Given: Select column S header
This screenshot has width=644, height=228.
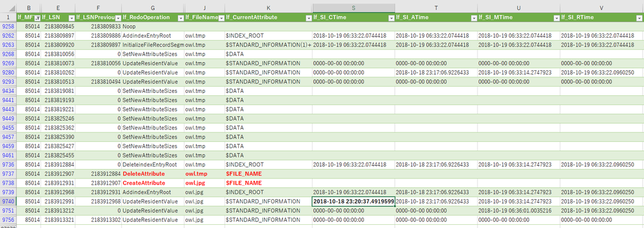Looking at the screenshot, I should pos(353,8).
